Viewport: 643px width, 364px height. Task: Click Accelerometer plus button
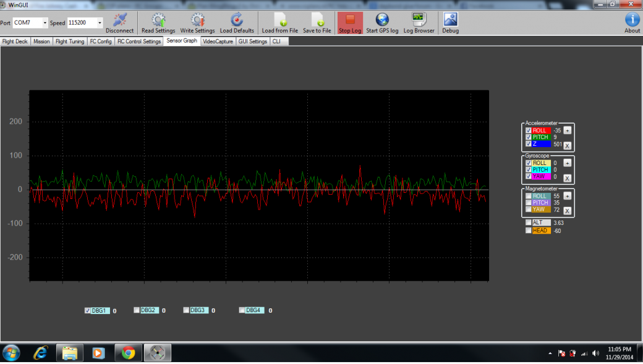[x=567, y=130]
